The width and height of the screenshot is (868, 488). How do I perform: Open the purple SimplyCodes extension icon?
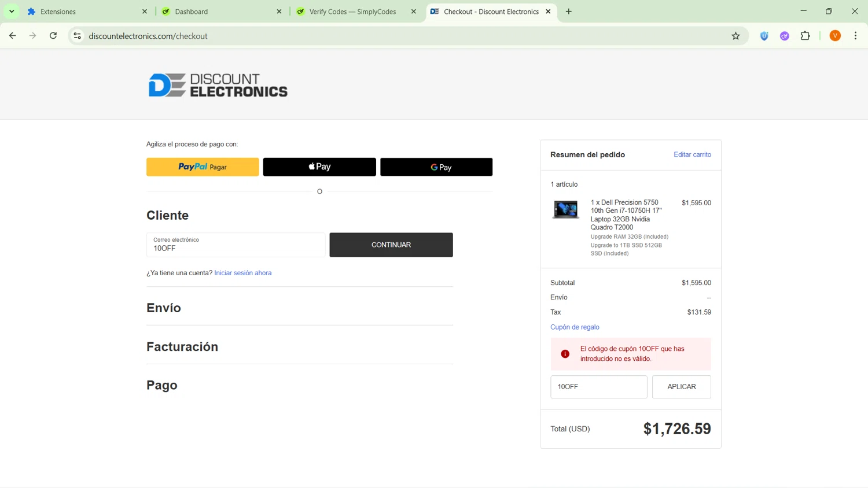(785, 36)
